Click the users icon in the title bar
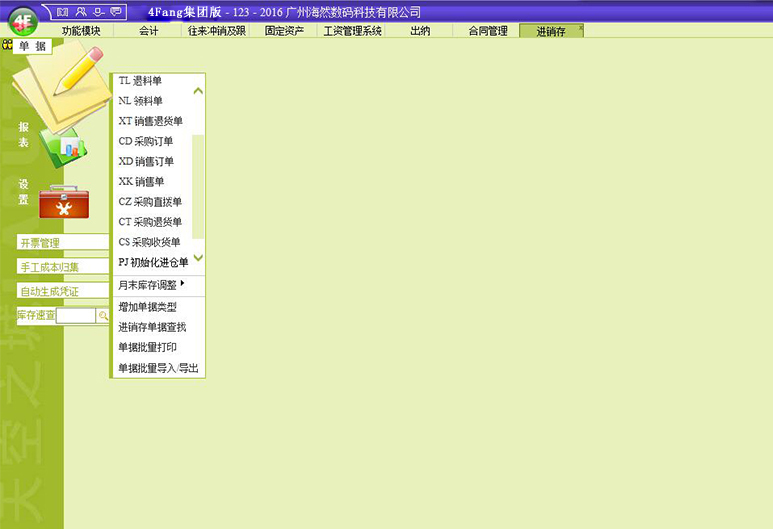This screenshot has width=773, height=529. tap(81, 11)
